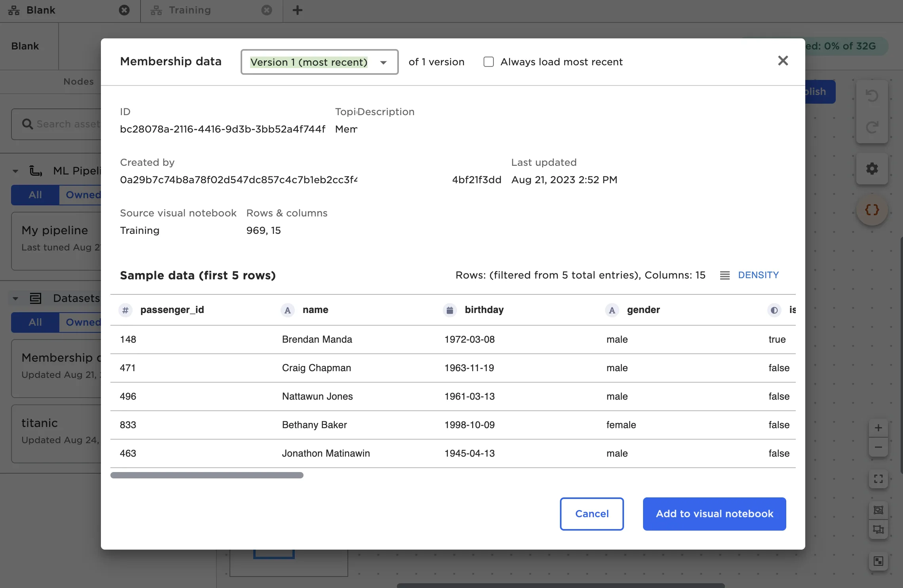Viewport: 903px width, 588px height.
Task: Click birthday 1998-10-09 cell
Action: pos(470,425)
